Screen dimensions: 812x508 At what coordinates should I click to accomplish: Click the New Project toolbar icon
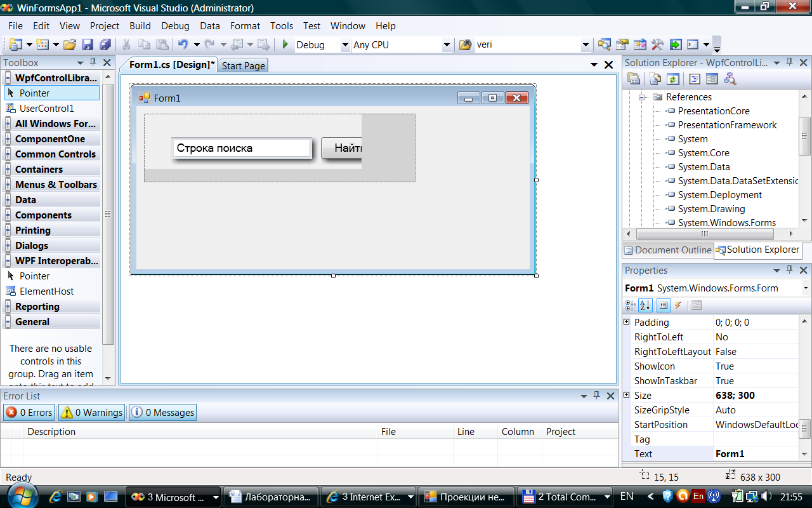(x=15, y=44)
